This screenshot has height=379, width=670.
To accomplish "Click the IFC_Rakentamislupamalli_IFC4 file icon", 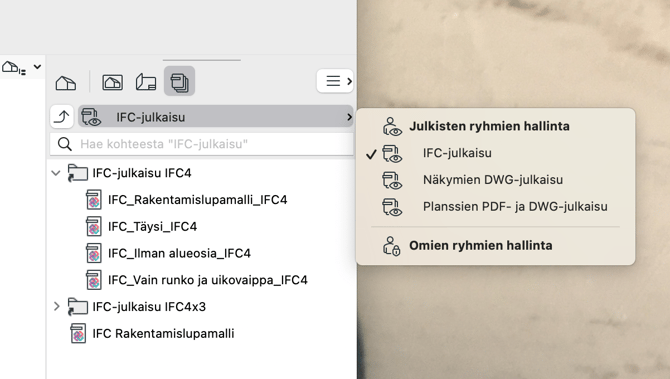I will tap(94, 200).
